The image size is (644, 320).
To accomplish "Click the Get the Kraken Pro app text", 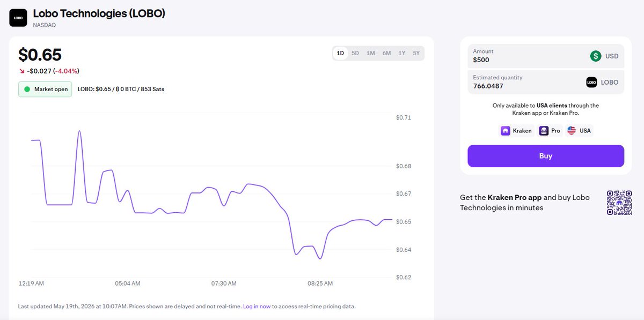I will pyautogui.click(x=525, y=203).
